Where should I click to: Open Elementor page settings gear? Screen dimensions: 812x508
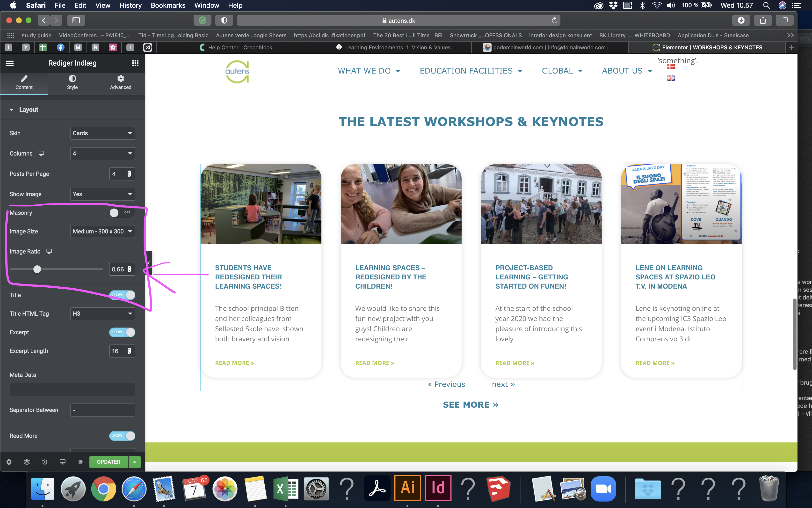click(x=9, y=462)
